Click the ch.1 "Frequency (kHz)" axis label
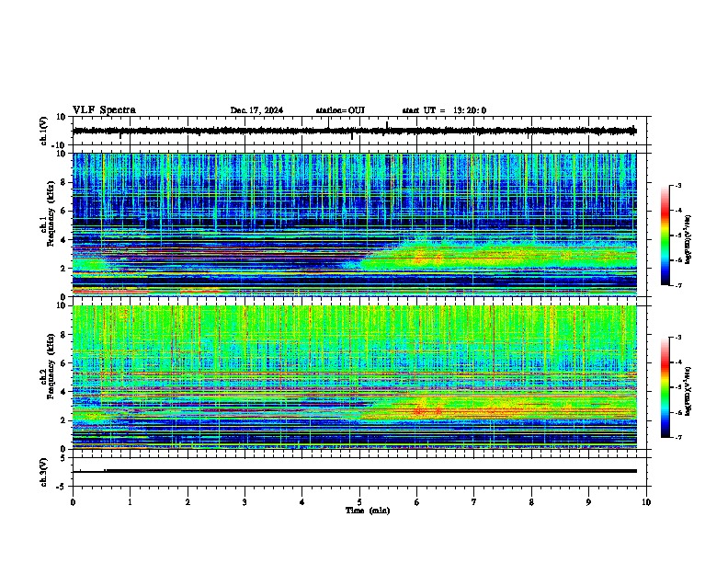This screenshot has width=728, height=563. 51,213
